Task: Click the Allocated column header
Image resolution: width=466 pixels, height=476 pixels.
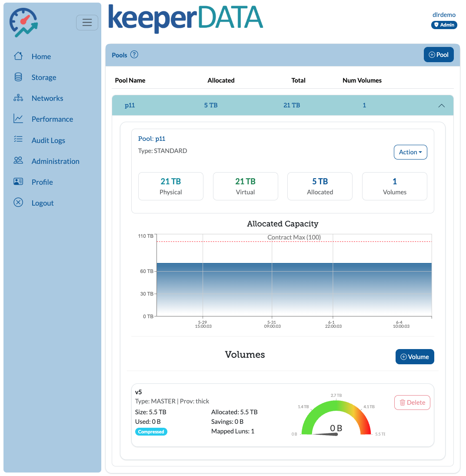Action: (221, 80)
